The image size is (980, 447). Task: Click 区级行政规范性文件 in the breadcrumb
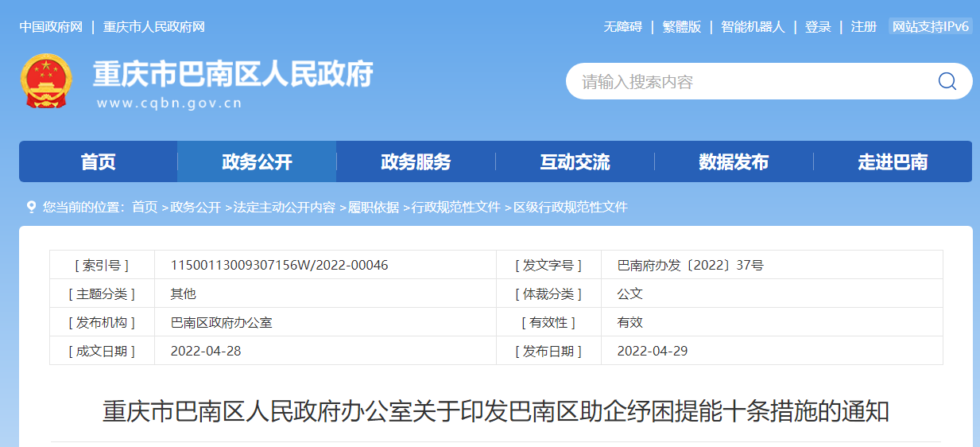pos(571,208)
